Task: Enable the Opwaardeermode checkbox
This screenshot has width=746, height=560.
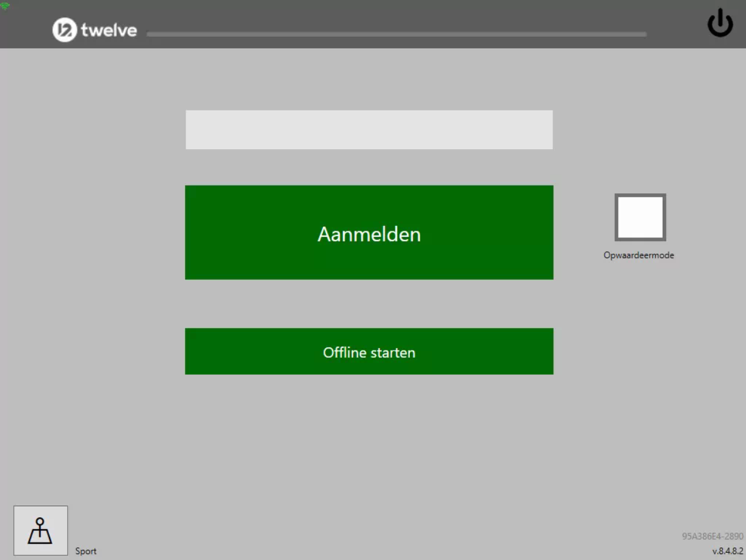Action: [640, 217]
